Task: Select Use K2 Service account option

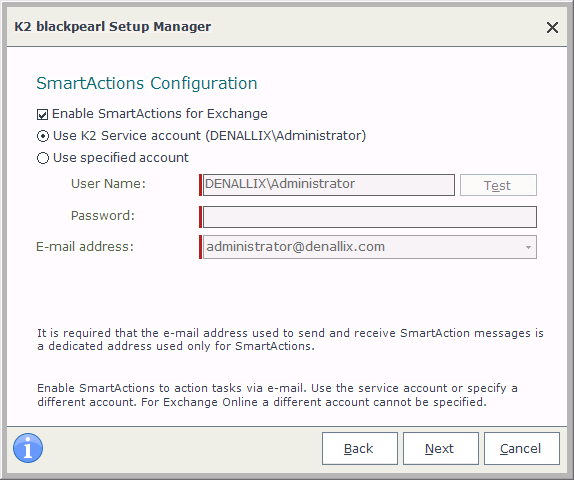Action: click(43, 136)
